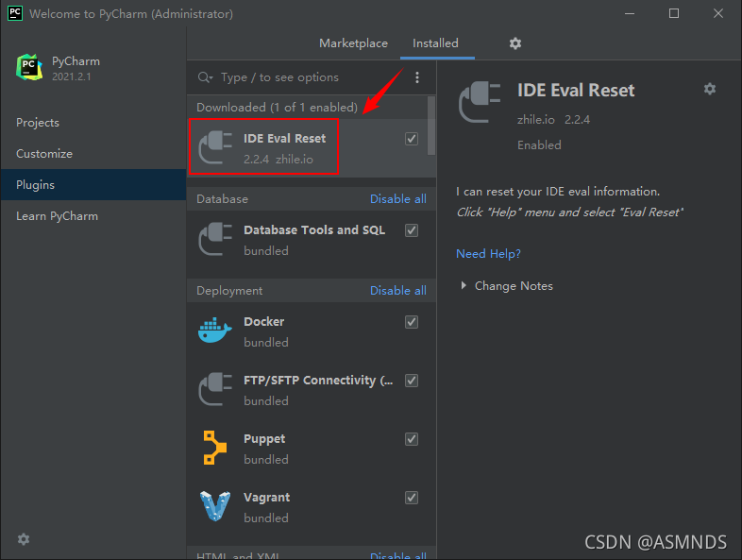Click Disable all for HTML and XML group
Viewport: 742px width, 560px height.
[x=398, y=554]
